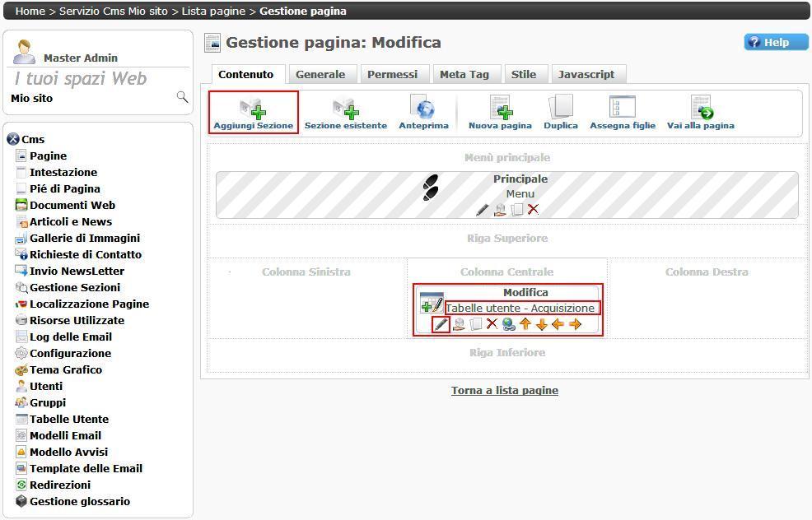
Task: Click Lista pagine in the breadcrumb
Action: (x=213, y=12)
